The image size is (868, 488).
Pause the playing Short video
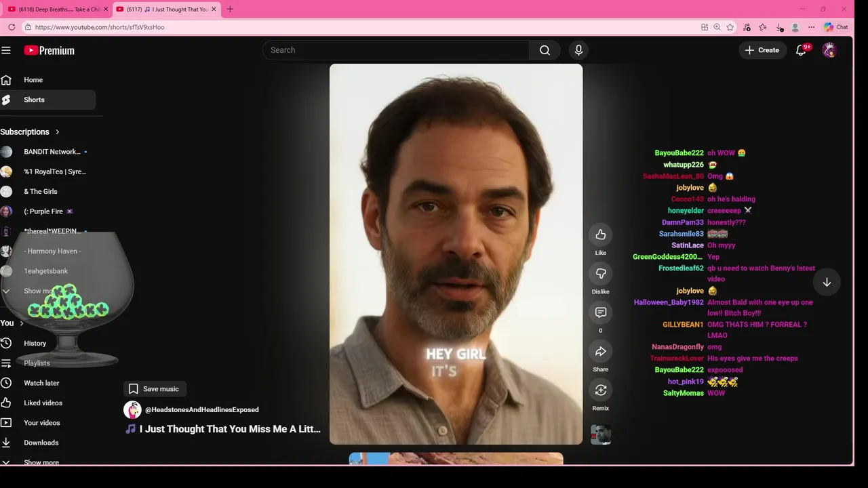456,254
